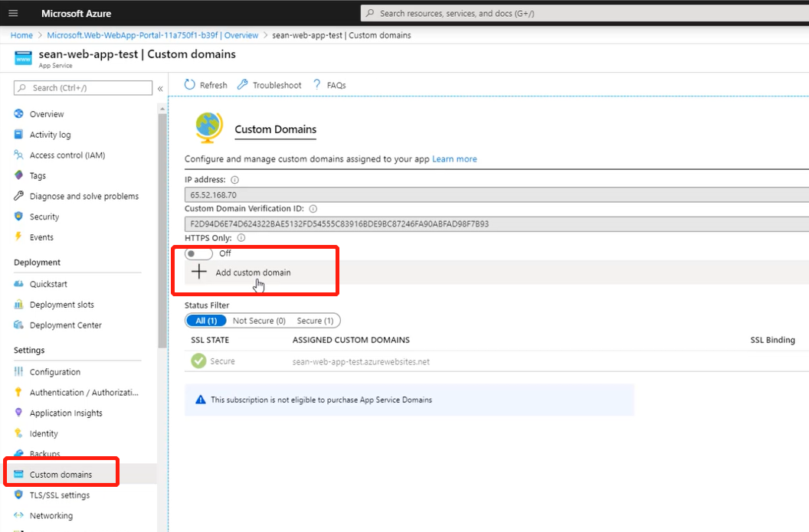Viewport: 809px width, 532px height.
Task: Click the sidebar vertical scrollbar
Action: tap(162, 230)
